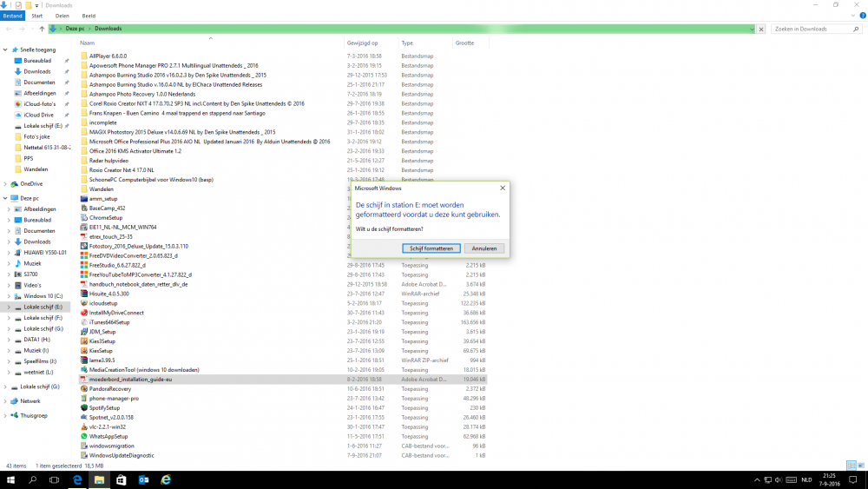Screen dimensions: 868x489
Task: Expand the OneDrive tree node
Action: 5,184
